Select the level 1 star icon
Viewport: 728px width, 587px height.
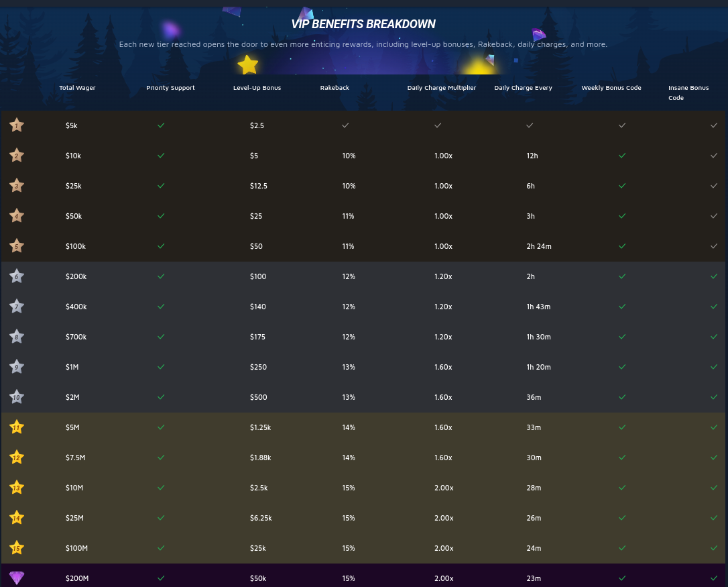(17, 125)
